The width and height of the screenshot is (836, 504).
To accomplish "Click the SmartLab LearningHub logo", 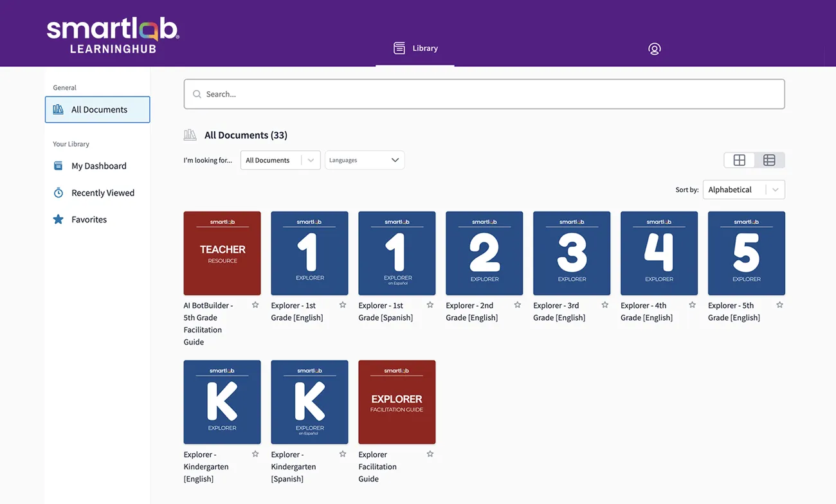I will [113, 36].
